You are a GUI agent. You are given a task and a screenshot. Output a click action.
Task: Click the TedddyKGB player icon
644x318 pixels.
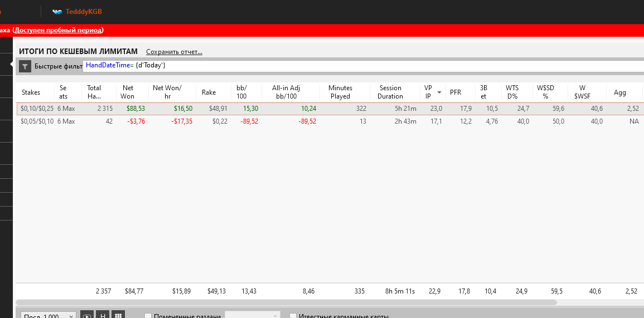click(x=57, y=12)
